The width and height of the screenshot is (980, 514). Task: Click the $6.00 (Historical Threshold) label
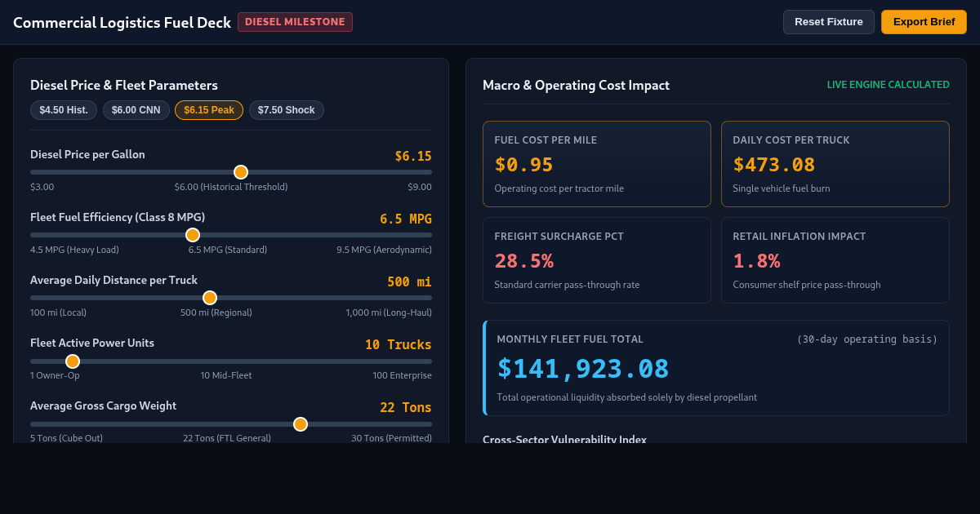231,187
